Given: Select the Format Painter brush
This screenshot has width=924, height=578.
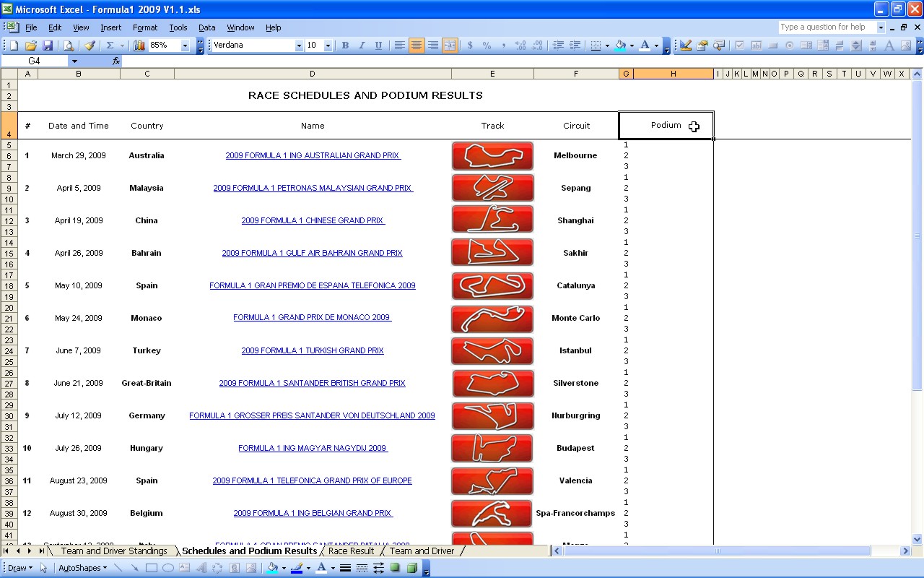Looking at the screenshot, I should pos(90,45).
